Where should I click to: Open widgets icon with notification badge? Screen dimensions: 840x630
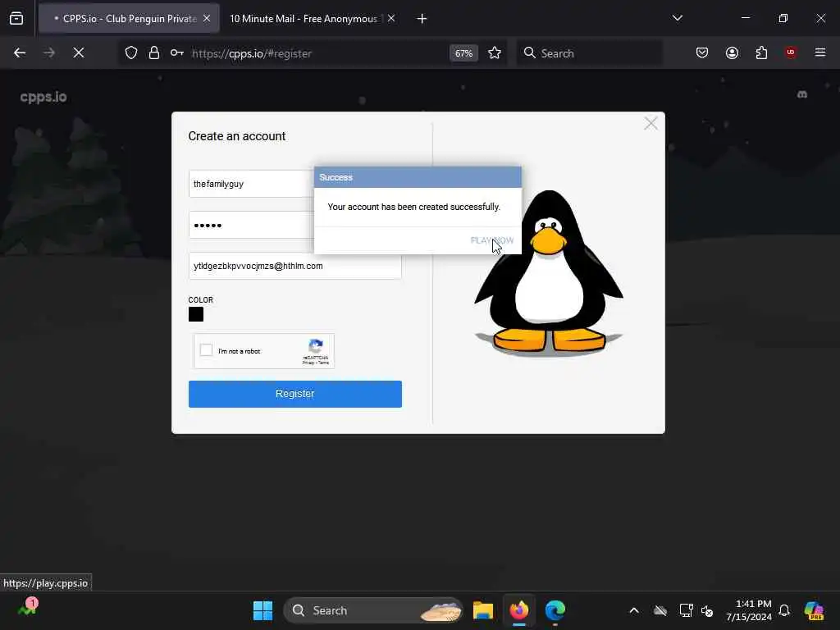(27, 609)
